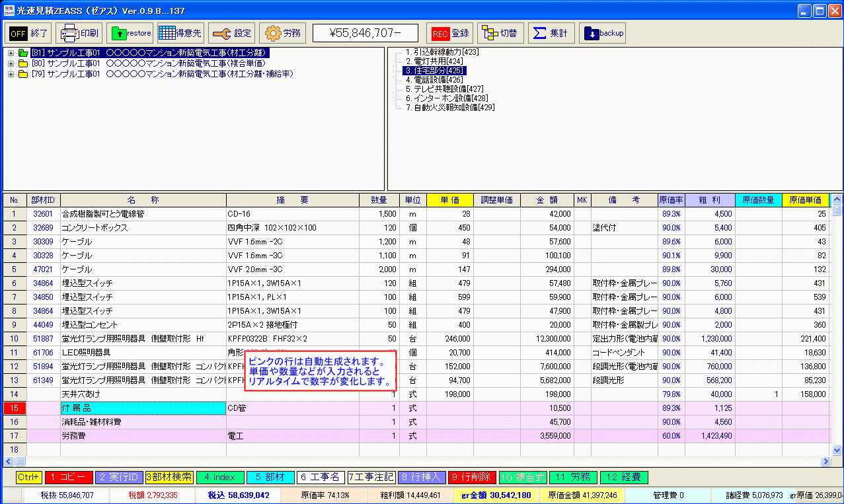Click the yellow 単価 column header

(x=449, y=200)
